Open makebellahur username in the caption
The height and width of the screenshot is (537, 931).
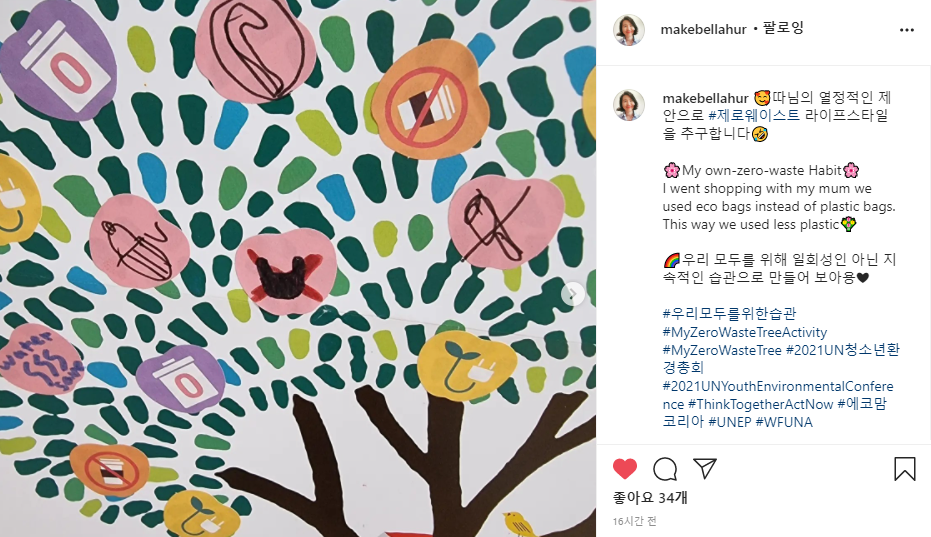[x=705, y=98]
